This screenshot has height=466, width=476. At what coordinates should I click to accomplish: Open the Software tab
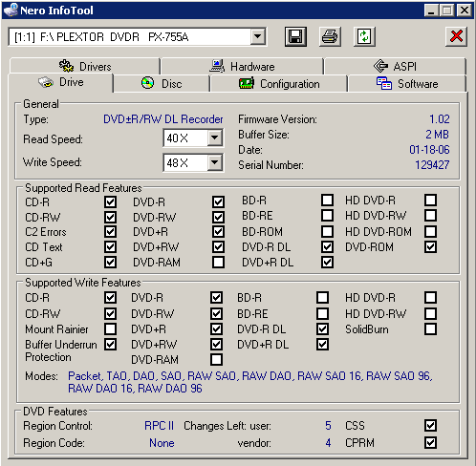click(407, 84)
